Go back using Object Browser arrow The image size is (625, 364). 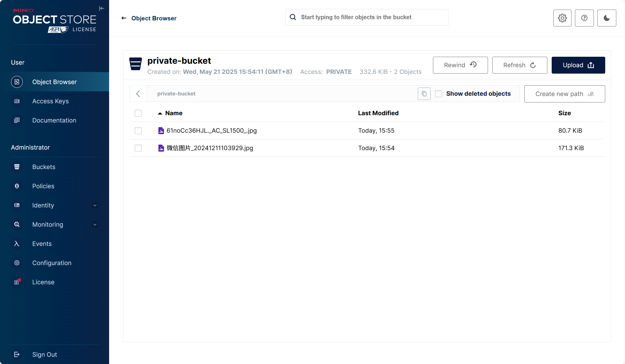pos(124,18)
